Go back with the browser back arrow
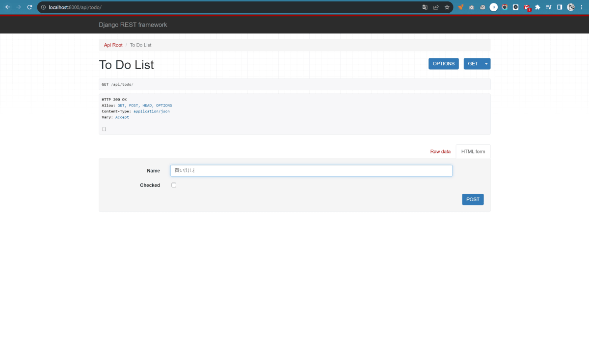589x364 pixels. point(7,7)
